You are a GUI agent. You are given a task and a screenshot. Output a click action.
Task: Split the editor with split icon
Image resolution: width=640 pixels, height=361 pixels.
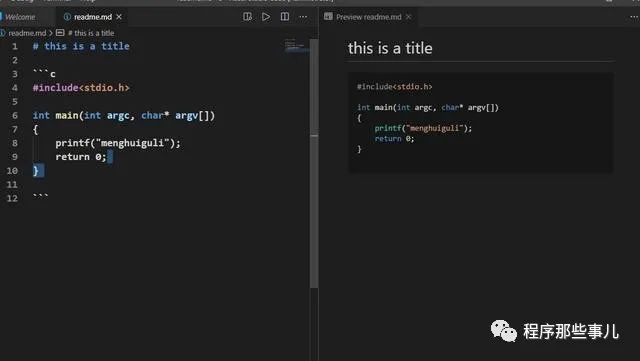284,16
